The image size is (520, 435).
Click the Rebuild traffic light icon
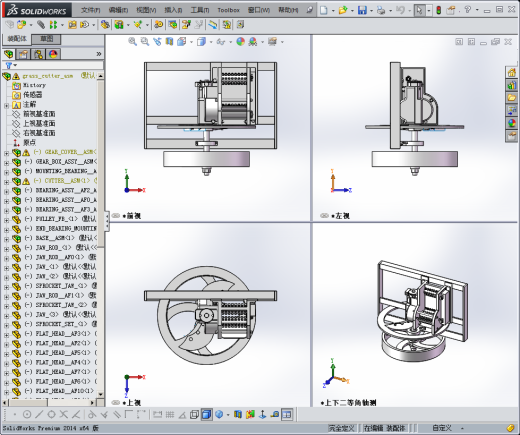(x=439, y=10)
